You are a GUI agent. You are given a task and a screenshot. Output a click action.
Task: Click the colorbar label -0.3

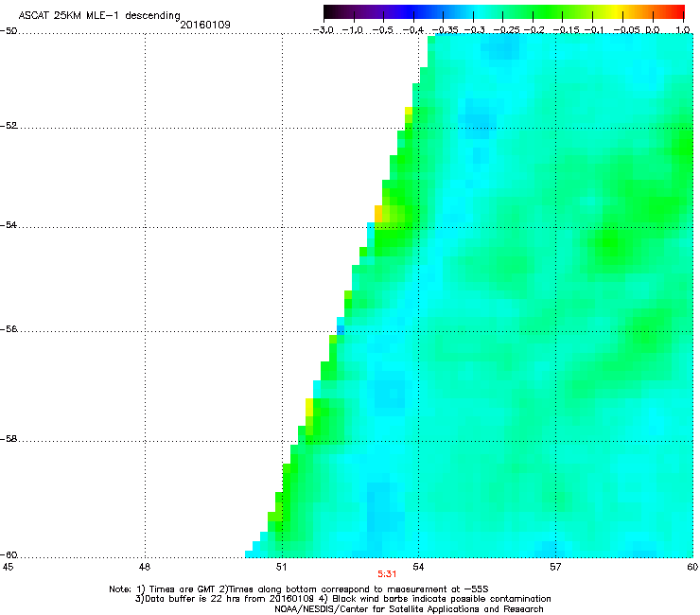(474, 30)
